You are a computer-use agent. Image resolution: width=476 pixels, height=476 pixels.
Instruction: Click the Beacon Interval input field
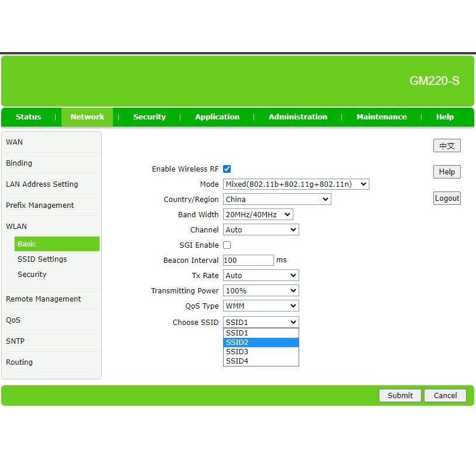point(248,260)
